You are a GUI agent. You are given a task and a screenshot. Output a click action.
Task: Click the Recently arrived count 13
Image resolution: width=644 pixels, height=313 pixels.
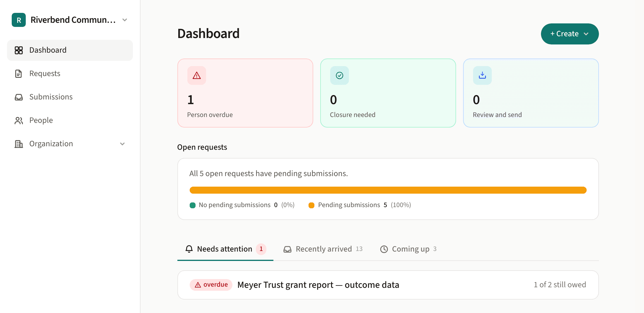359,249
